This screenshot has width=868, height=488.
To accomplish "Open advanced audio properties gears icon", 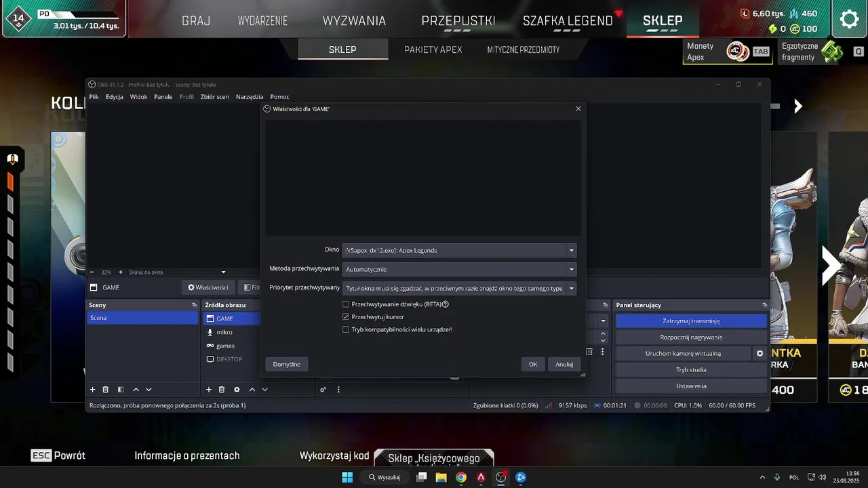I will click(323, 390).
